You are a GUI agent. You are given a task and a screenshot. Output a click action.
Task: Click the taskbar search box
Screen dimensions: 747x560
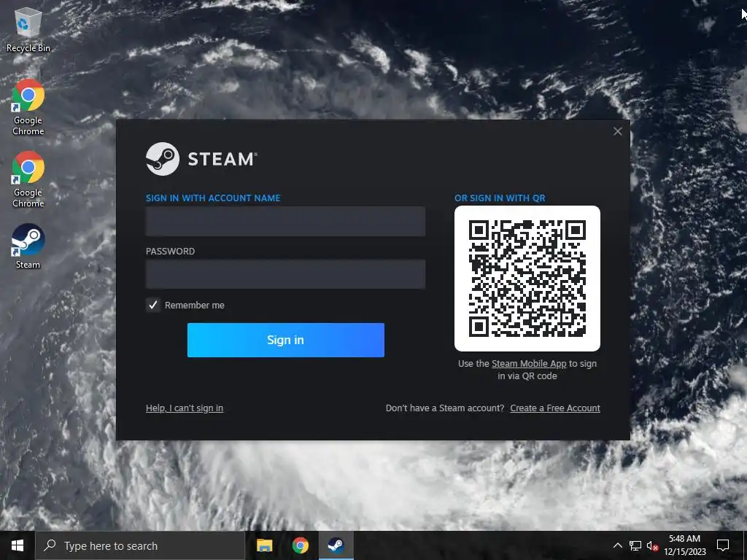tap(140, 545)
